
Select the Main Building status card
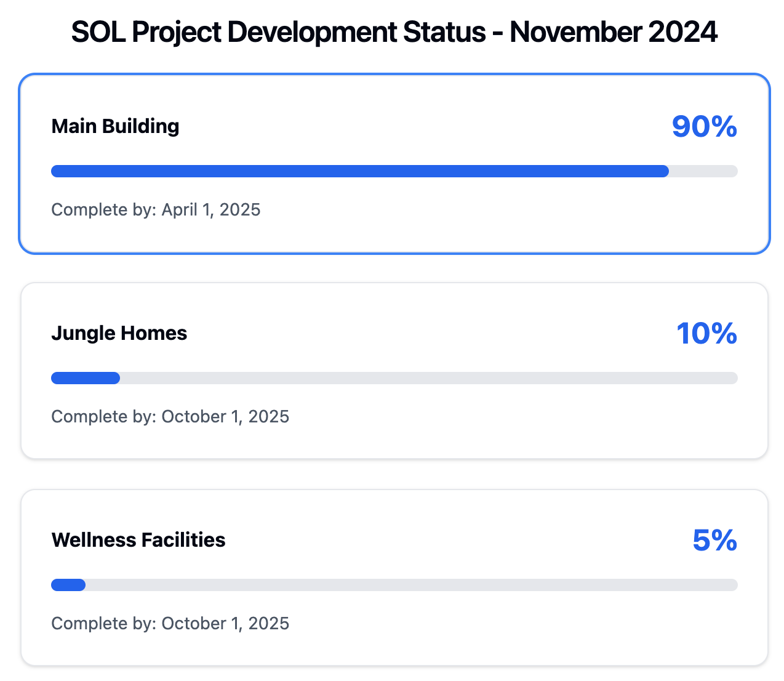[x=394, y=164]
